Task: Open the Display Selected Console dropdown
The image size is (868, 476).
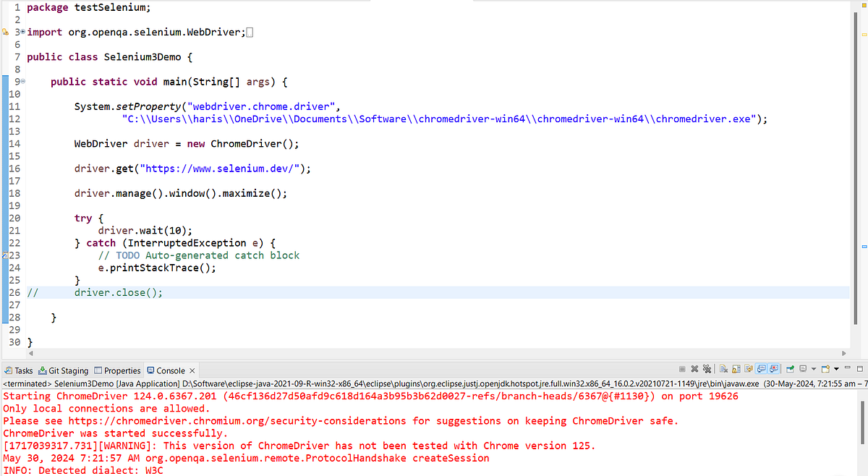Action: (x=814, y=370)
